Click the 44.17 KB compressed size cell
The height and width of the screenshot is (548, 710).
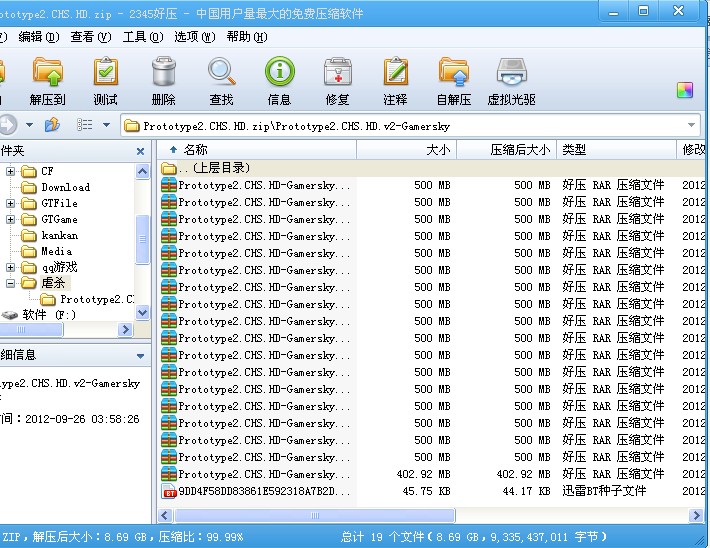coord(526,491)
